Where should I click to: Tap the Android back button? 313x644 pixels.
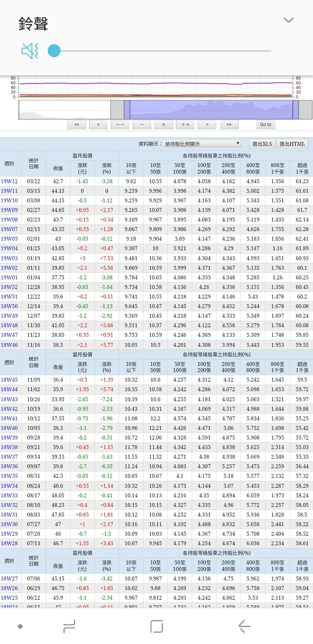coord(244,626)
